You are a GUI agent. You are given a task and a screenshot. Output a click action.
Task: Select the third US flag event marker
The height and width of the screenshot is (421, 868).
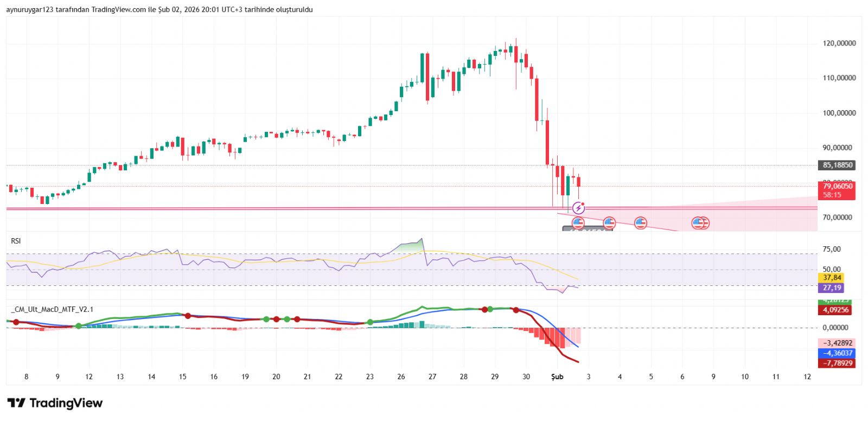point(641,223)
